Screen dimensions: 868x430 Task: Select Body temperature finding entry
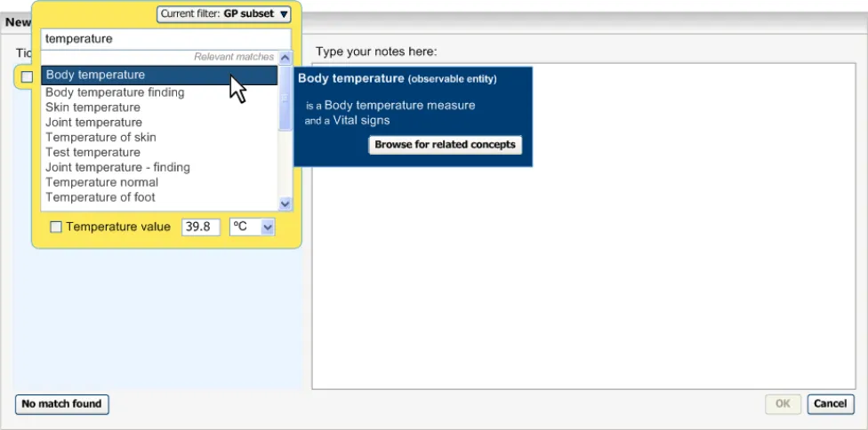click(x=115, y=92)
